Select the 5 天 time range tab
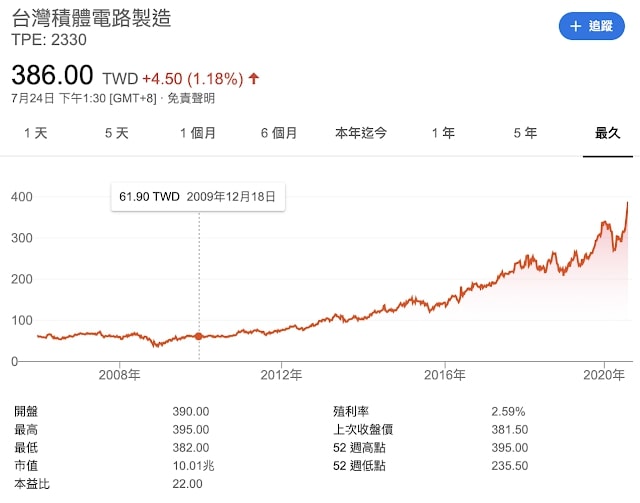Screen dimensions: 640x503 [117, 133]
